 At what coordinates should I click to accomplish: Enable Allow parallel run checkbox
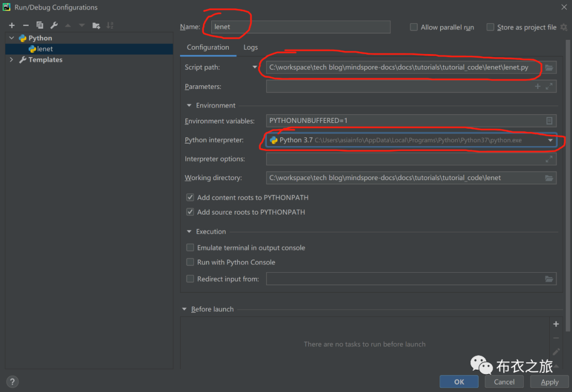414,27
